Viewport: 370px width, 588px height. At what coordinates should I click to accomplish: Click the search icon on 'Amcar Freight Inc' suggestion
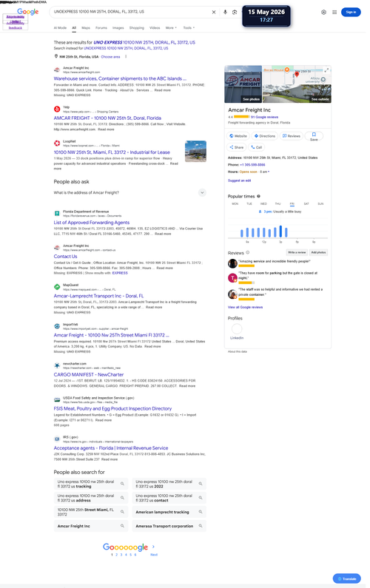(122, 526)
